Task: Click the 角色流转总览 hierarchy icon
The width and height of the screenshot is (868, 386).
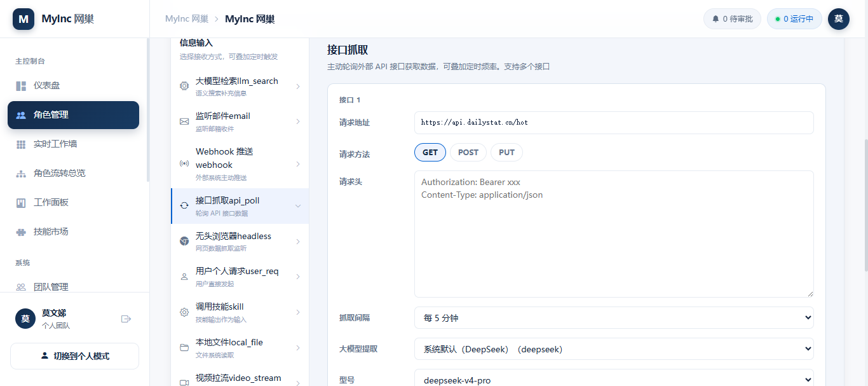Action: click(21, 174)
